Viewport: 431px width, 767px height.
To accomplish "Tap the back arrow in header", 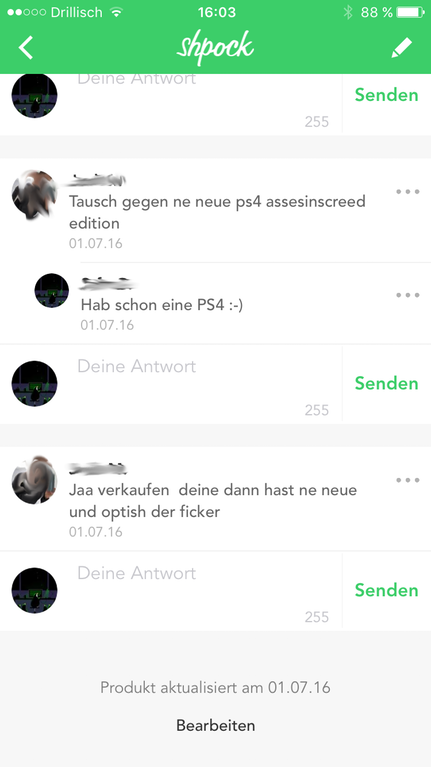I will coord(25,47).
